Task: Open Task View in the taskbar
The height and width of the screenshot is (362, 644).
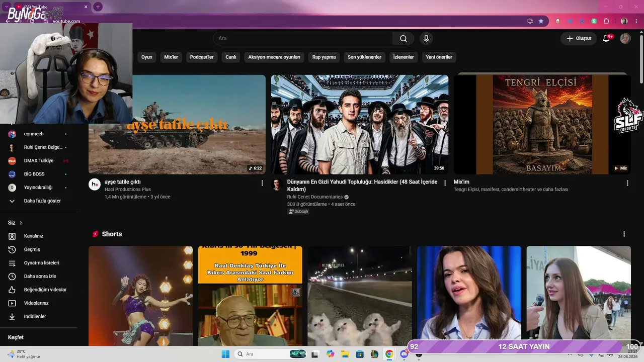Action: point(315,354)
